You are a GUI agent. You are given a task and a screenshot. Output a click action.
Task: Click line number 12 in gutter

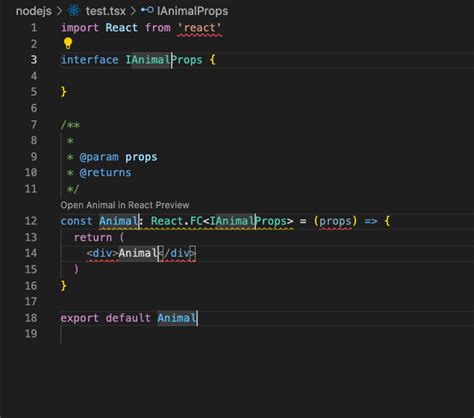click(31, 221)
